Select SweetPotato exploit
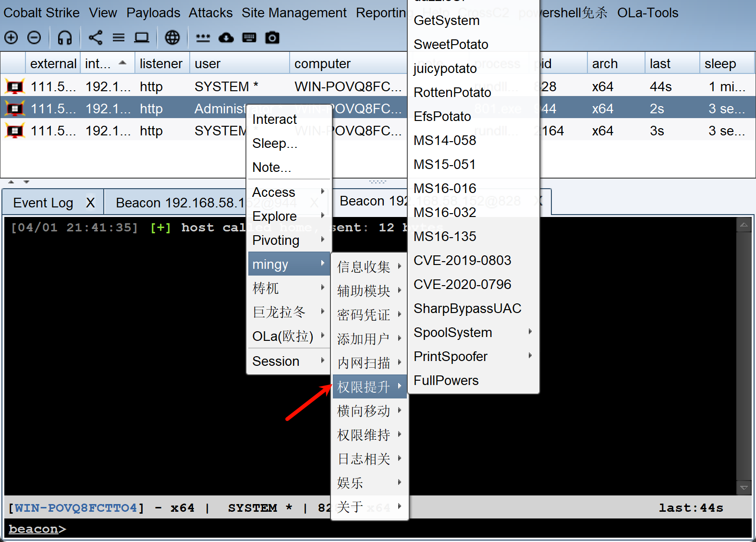The image size is (756, 542). tap(473, 44)
